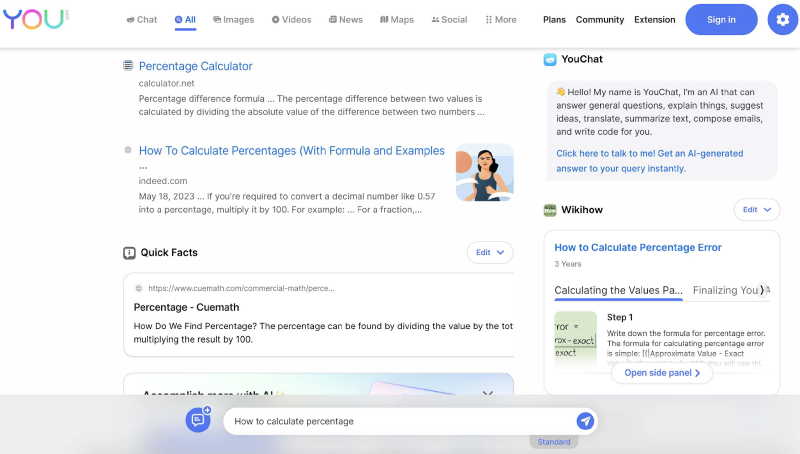The image size is (800, 454).
Task: Switch to the Videos tab
Action: (292, 20)
